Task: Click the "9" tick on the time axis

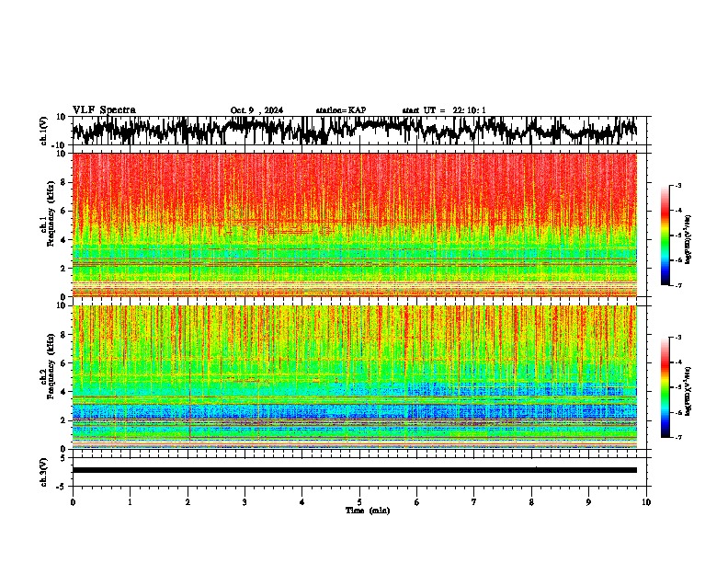Action: tap(588, 502)
